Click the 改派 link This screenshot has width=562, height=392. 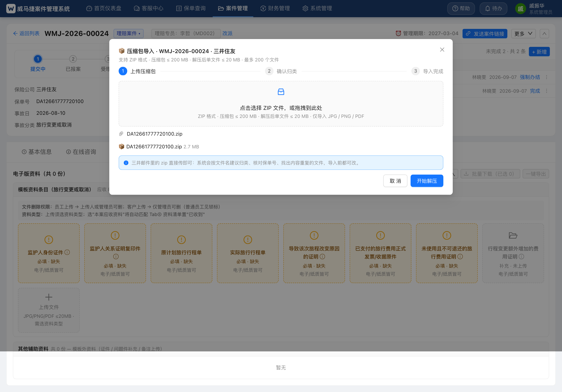tap(227, 34)
